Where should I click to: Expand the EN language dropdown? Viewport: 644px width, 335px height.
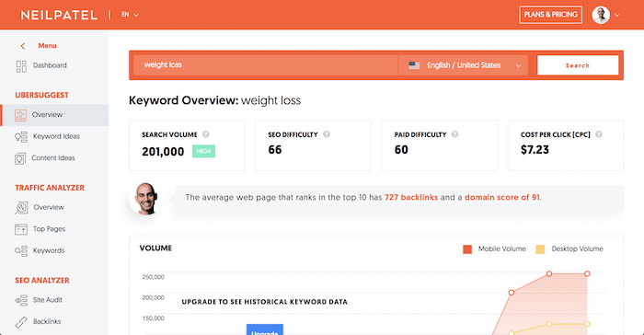130,15
